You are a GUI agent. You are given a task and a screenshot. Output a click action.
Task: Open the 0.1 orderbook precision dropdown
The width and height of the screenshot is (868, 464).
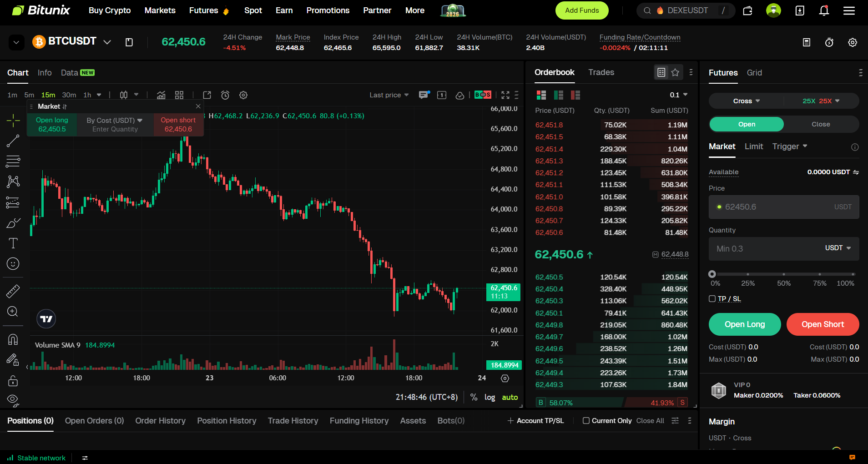pos(679,95)
